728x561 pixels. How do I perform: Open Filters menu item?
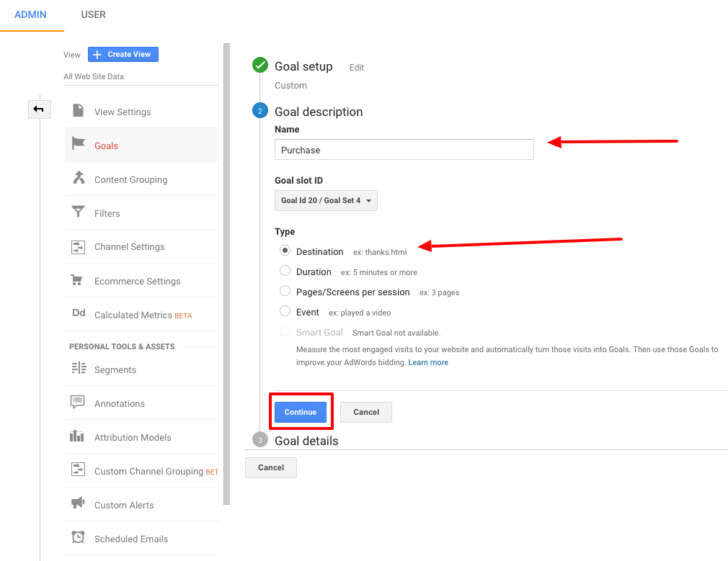tap(141, 213)
